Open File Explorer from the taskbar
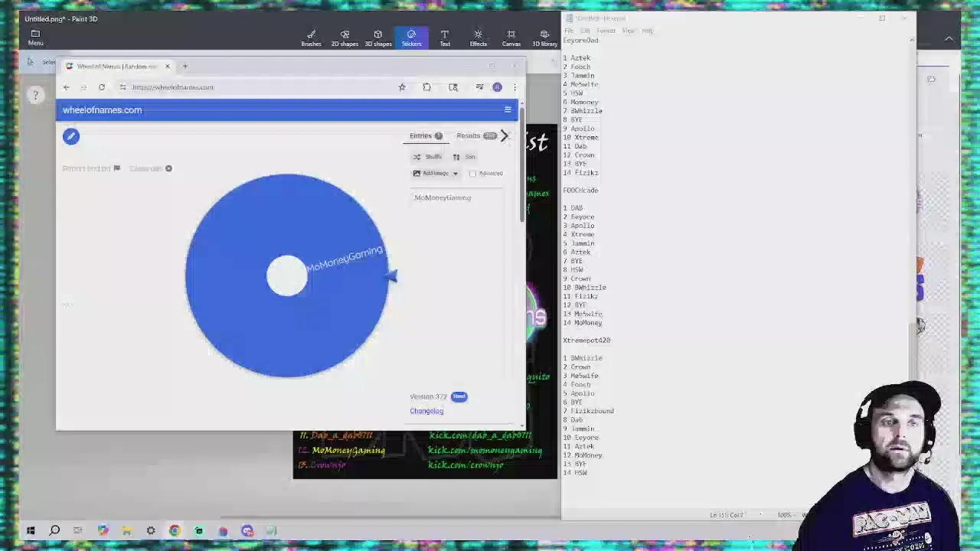980x551 pixels. [x=126, y=530]
